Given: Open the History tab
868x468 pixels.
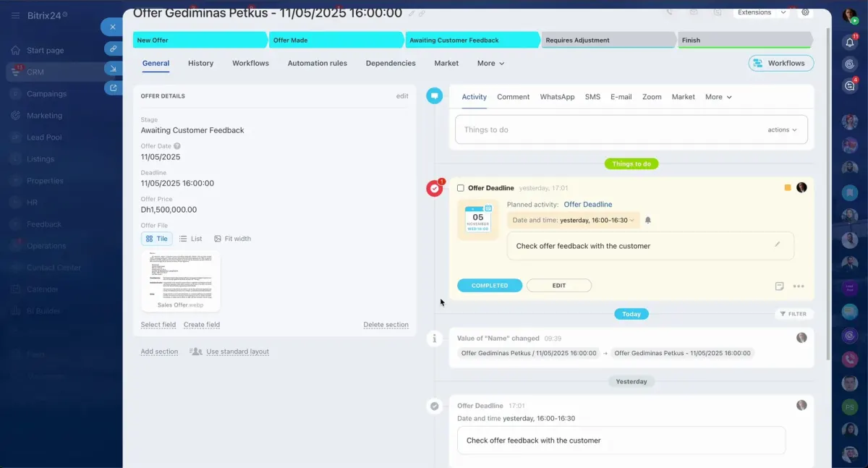Looking at the screenshot, I should tap(200, 64).
